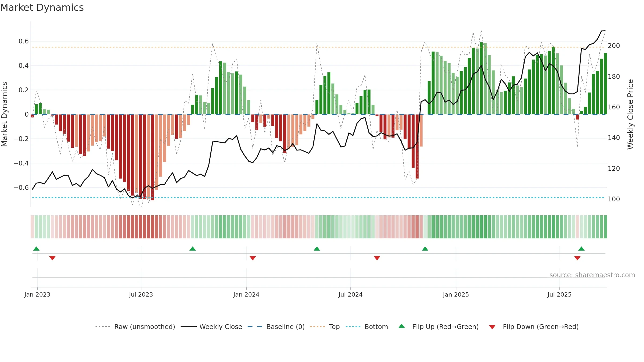Screen dimensions: 644x362
Task: Toggle Flip Up (Red→Green) legend entry
Action: (438, 327)
